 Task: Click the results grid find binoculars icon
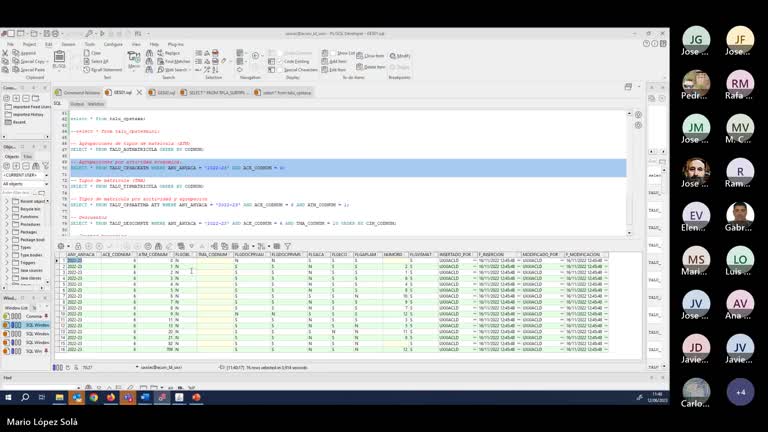(x=158, y=246)
